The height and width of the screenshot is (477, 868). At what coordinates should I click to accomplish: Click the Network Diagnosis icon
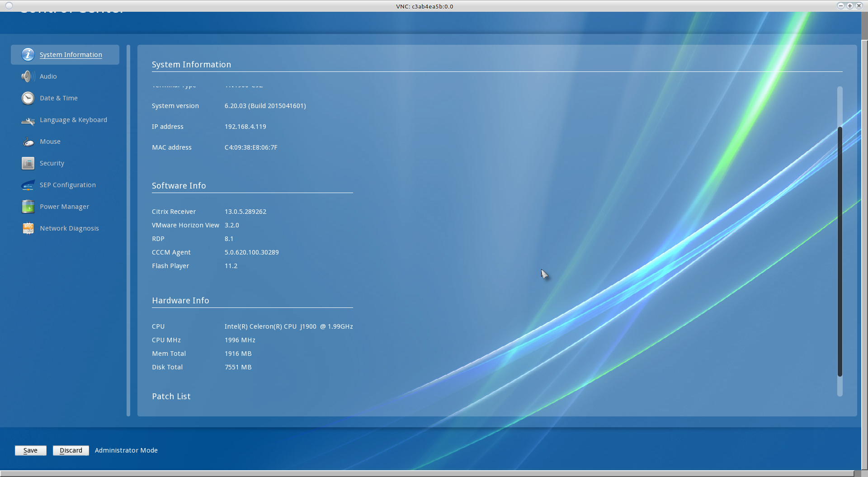point(28,228)
